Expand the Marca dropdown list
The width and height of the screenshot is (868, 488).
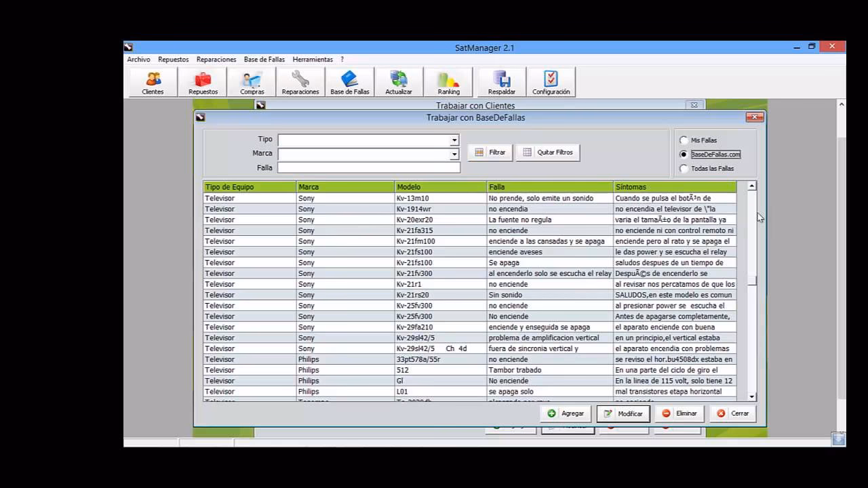[454, 155]
